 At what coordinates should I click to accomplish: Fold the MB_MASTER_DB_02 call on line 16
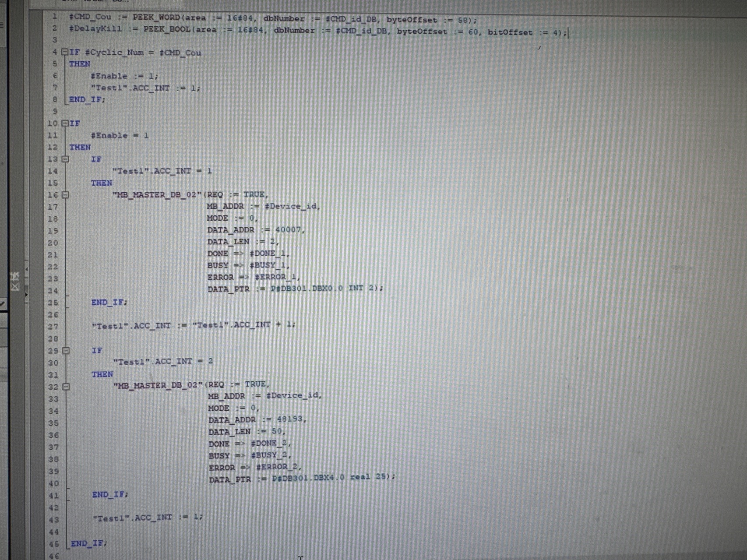coord(66,195)
